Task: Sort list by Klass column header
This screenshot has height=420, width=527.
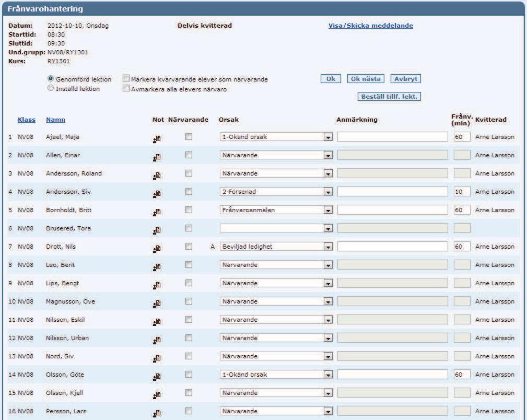Action: point(27,120)
